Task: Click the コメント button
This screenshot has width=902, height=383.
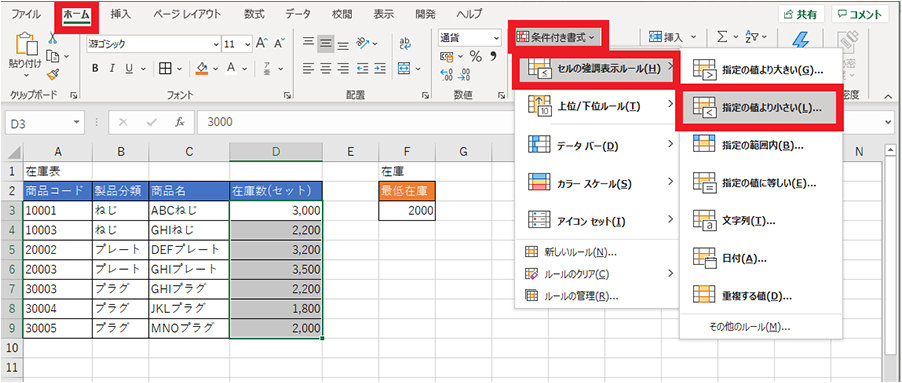Action: [859, 14]
